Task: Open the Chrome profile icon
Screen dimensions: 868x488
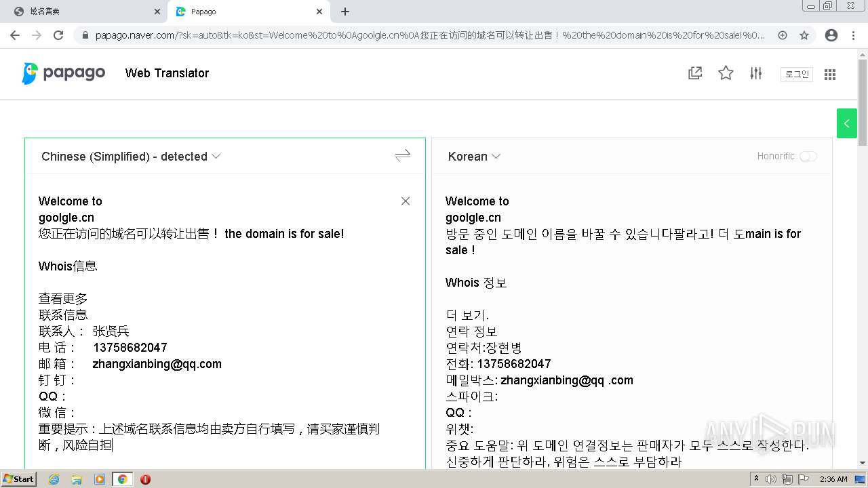Action: pos(831,35)
